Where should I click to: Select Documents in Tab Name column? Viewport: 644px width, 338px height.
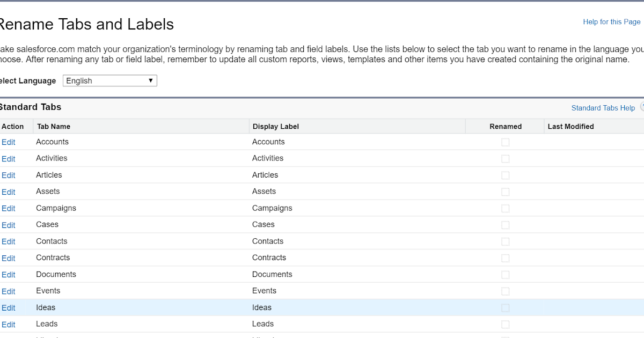coord(56,274)
